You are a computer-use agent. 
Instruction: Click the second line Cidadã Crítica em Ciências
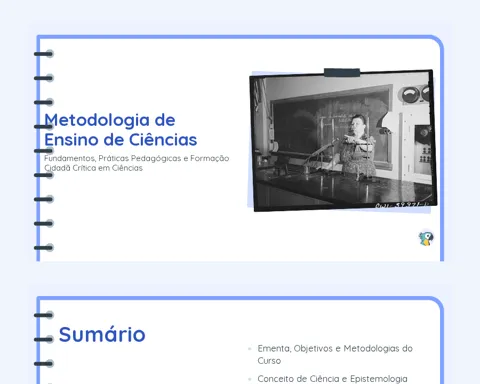tap(93, 168)
